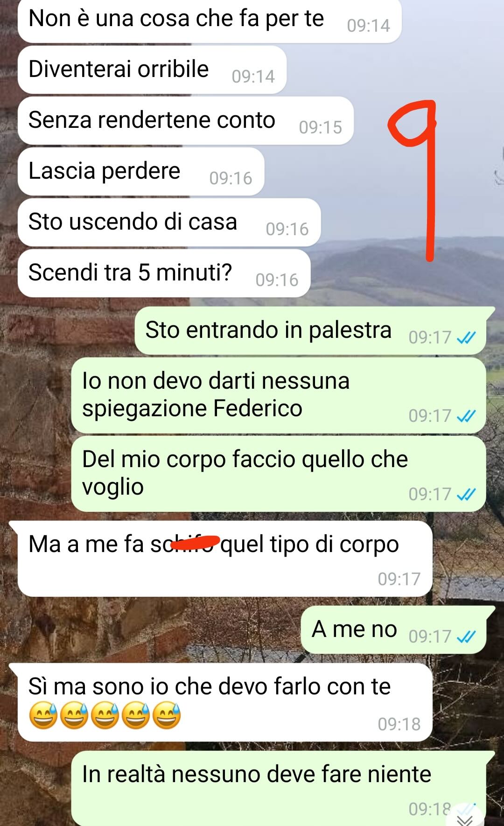Click the red scribble over 'schifo'
Viewport: 504px width, 826px height.
click(195, 542)
